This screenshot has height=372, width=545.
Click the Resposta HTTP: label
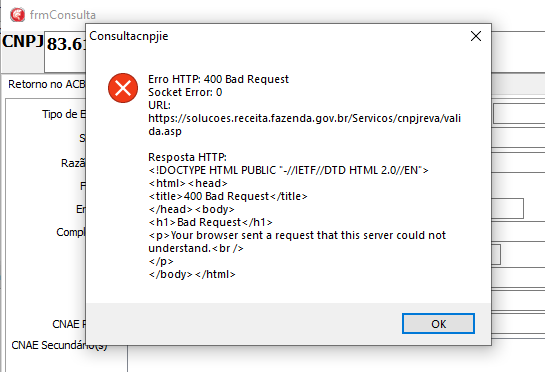click(x=187, y=157)
